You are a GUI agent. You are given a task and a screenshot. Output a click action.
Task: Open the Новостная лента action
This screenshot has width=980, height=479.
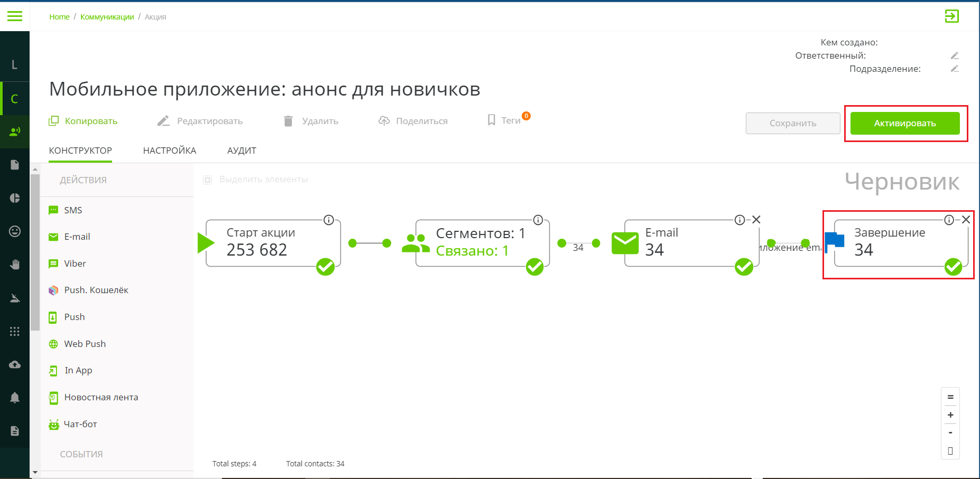[x=101, y=397]
